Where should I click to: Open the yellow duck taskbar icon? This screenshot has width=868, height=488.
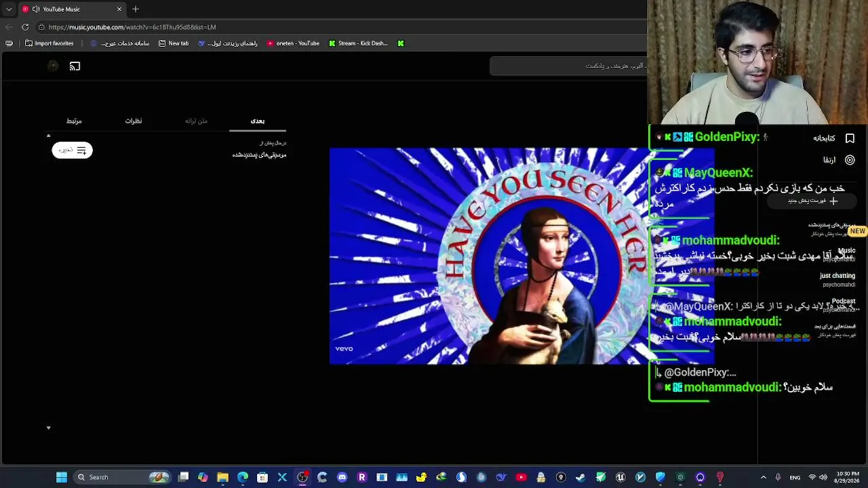[x=422, y=477]
